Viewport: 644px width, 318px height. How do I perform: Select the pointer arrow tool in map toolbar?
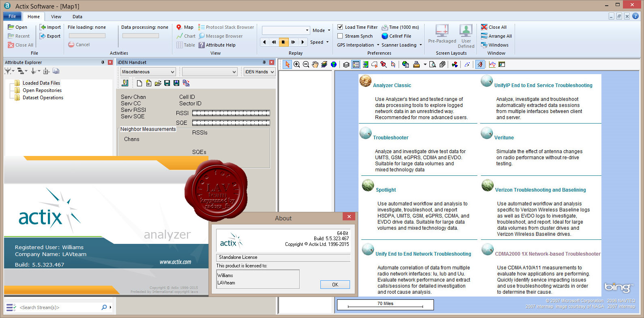288,64
